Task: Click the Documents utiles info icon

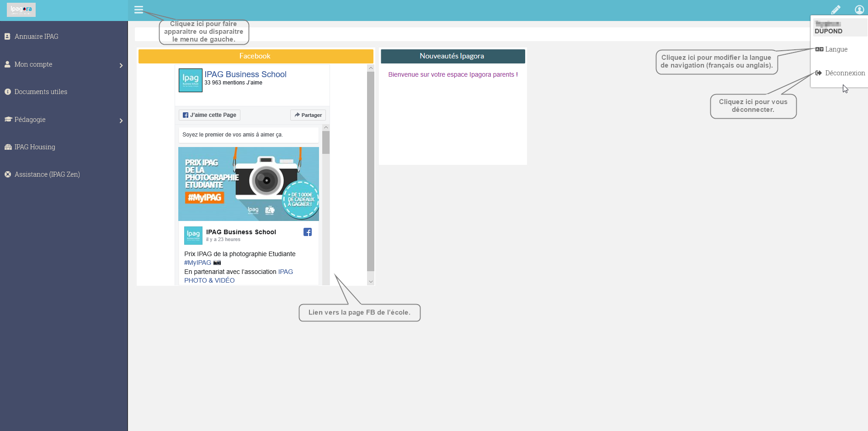Action: click(8, 92)
